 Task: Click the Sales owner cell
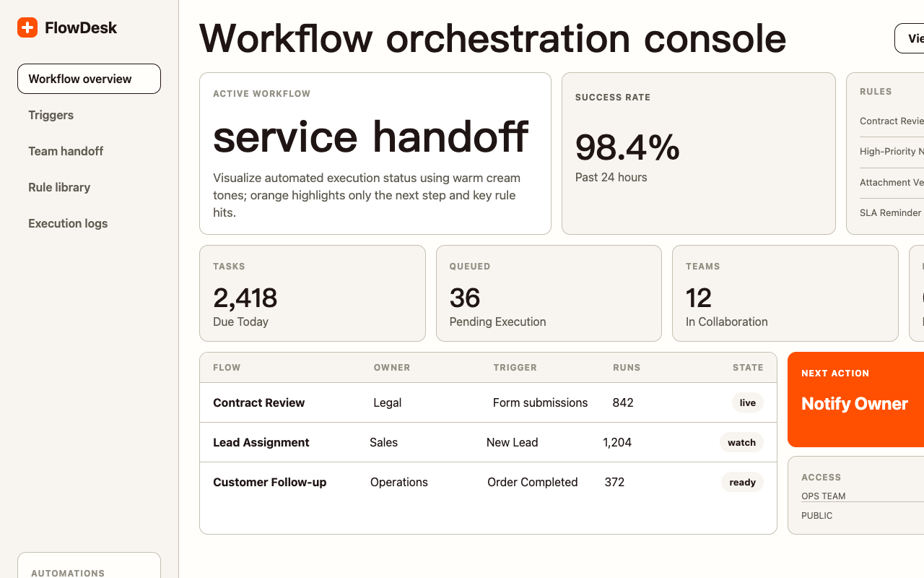pyautogui.click(x=383, y=442)
